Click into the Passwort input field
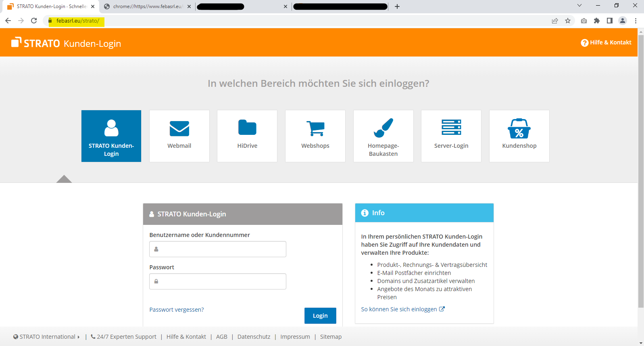The height and width of the screenshot is (346, 644). (x=218, y=281)
